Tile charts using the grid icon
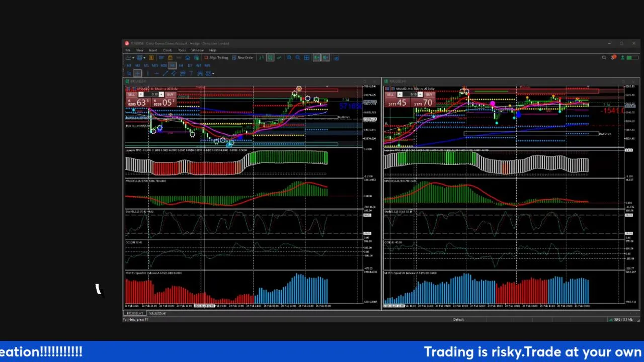 point(307,57)
